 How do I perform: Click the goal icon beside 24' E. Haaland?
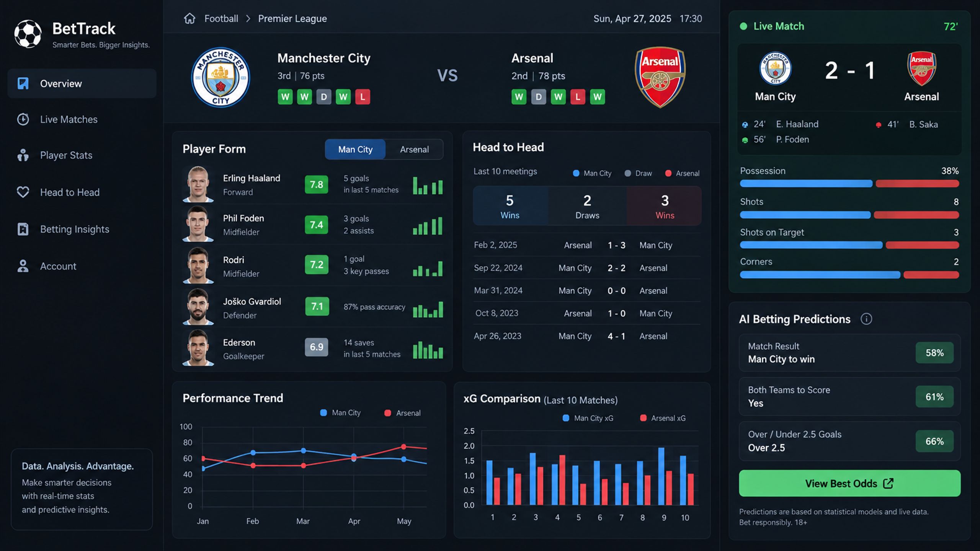click(745, 124)
